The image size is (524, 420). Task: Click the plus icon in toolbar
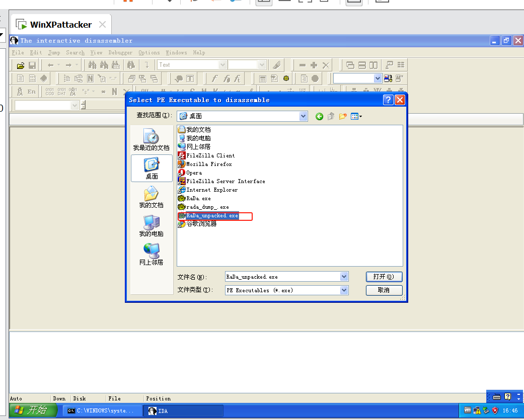314,65
